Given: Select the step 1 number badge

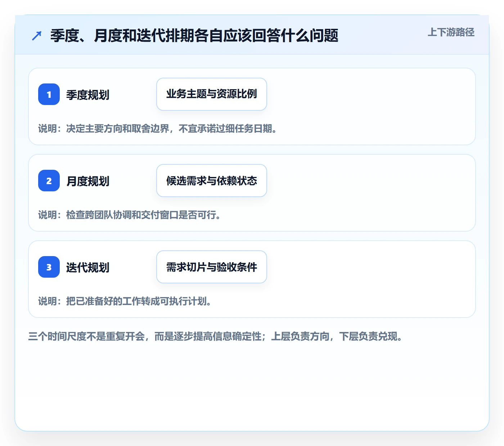Looking at the screenshot, I should [x=49, y=94].
